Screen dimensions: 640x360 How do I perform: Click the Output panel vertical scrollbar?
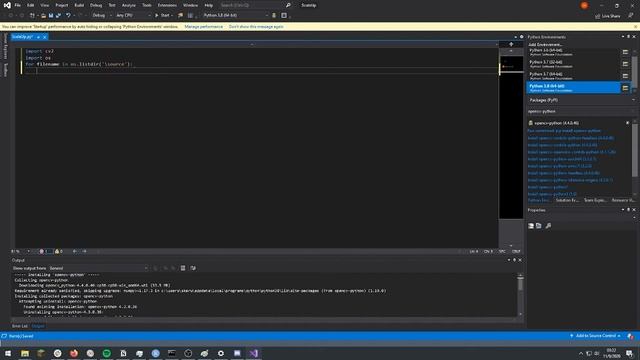[520, 295]
